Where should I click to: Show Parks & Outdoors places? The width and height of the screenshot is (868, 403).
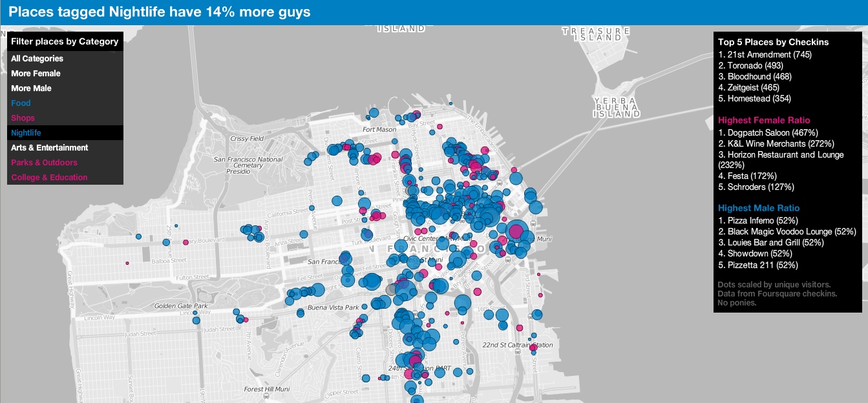44,163
